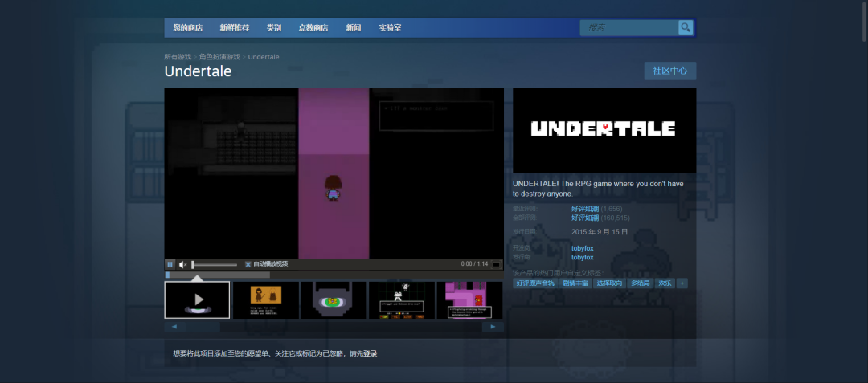
Task: Click the publisher tobyfox link
Action: coord(583,257)
